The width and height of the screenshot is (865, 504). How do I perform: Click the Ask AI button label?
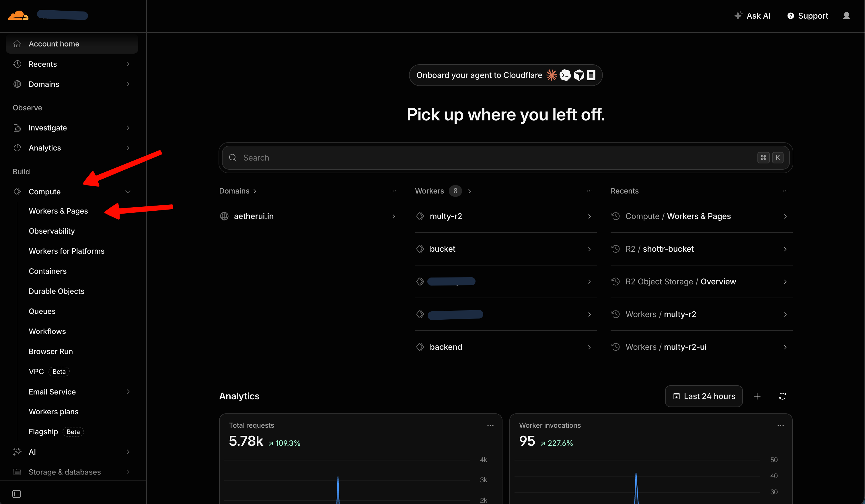coord(759,16)
